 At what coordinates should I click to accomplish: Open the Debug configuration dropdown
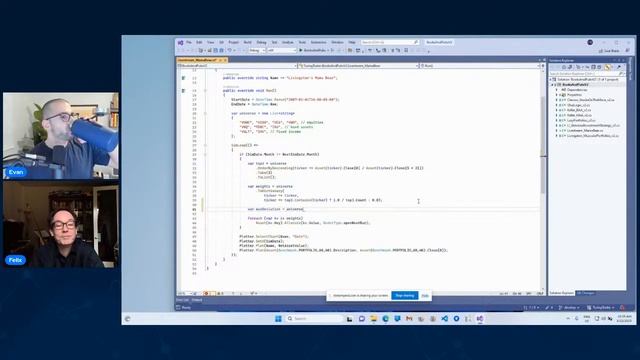[x=257, y=50]
